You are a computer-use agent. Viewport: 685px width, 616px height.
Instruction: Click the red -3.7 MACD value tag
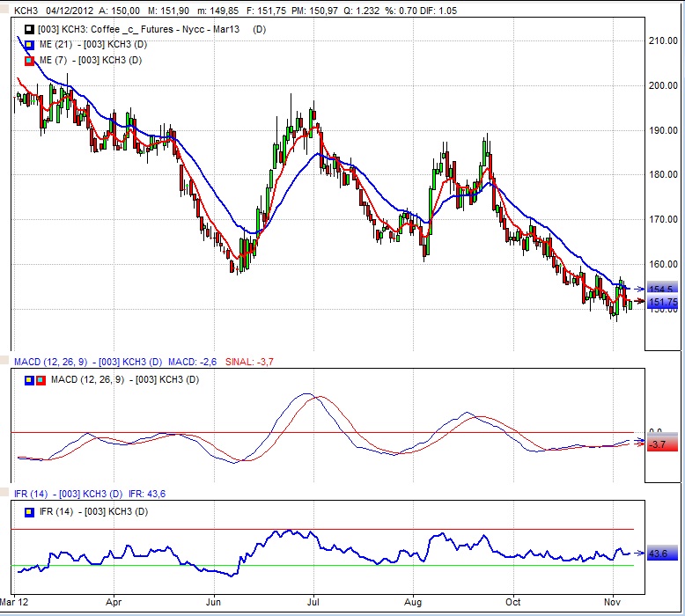point(658,444)
